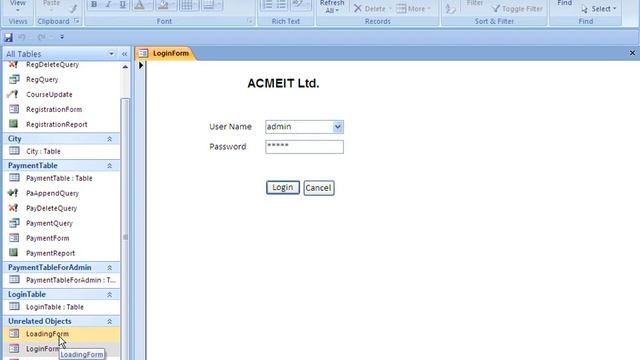
Task: Open PaymentTable : Table
Action: pyautogui.click(x=59, y=178)
